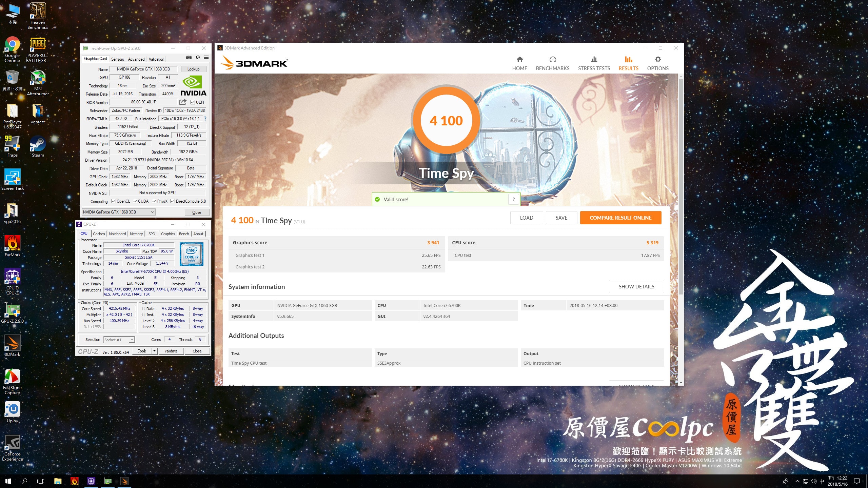Launch PLAYERUNKNOWN'S BATTLEGROUNDS desktop icon

click(38, 49)
